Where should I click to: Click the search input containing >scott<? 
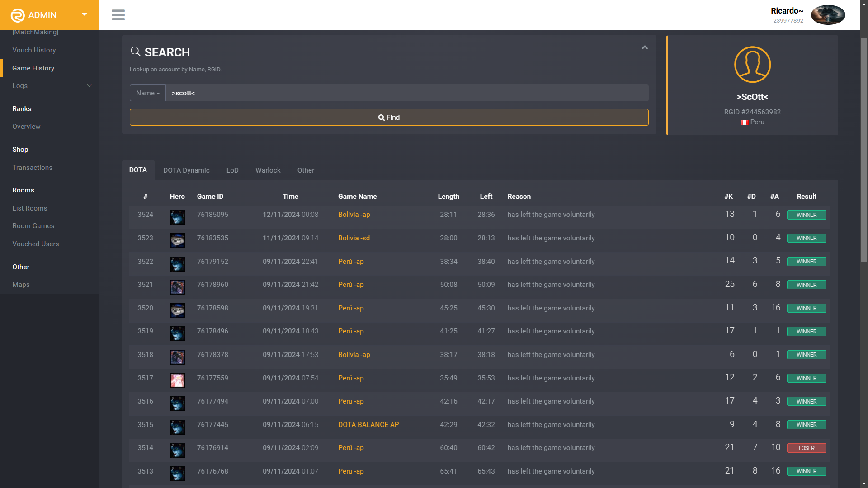click(x=407, y=93)
